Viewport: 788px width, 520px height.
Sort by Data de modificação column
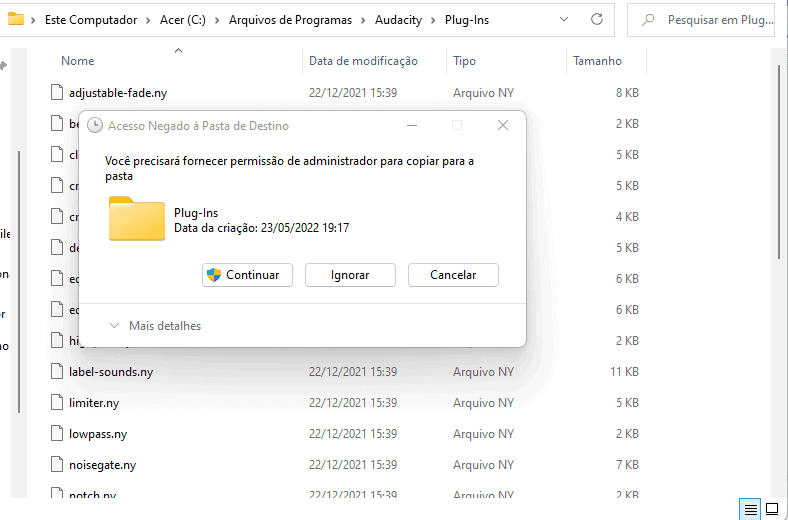click(363, 61)
